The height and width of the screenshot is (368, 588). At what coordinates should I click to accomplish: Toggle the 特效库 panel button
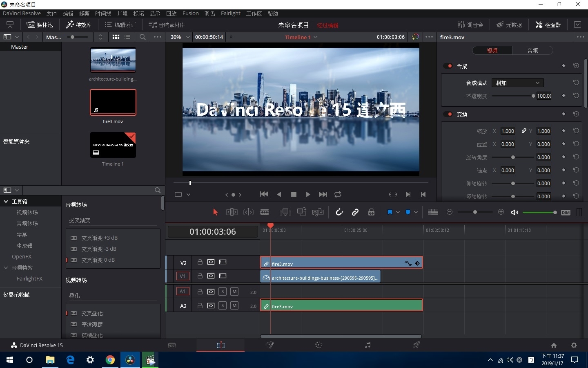click(79, 25)
